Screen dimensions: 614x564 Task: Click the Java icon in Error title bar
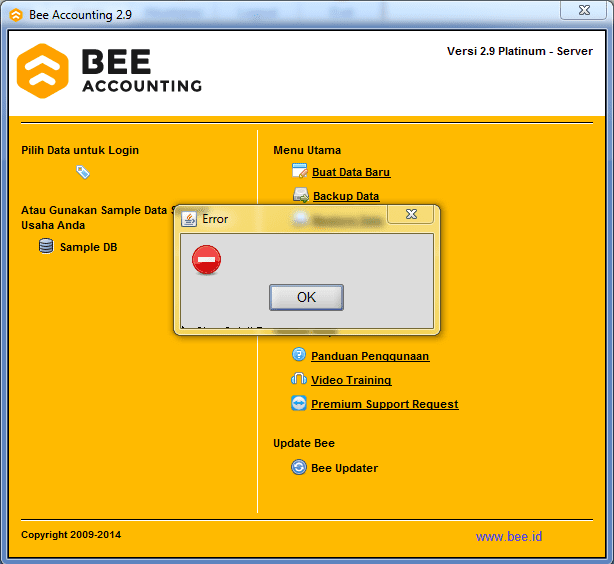[x=189, y=219]
